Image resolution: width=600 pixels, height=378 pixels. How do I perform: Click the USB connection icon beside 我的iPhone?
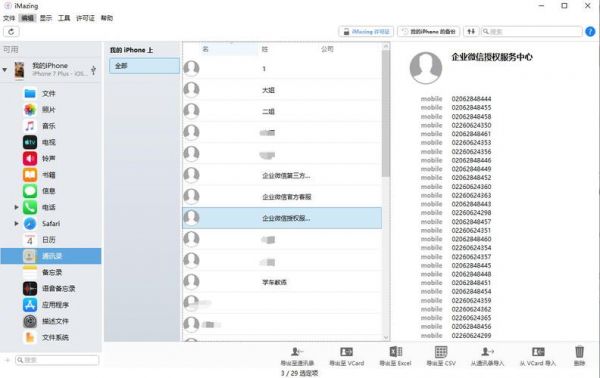(x=93, y=70)
